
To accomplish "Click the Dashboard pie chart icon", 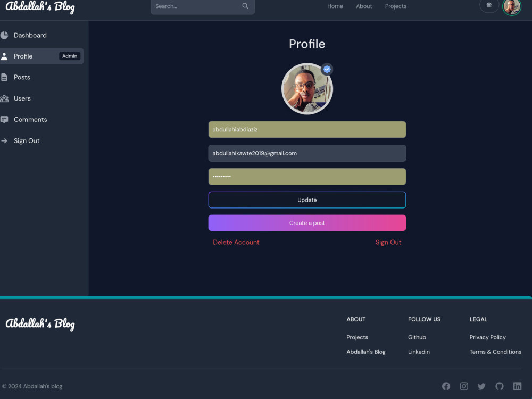I will pos(4,35).
